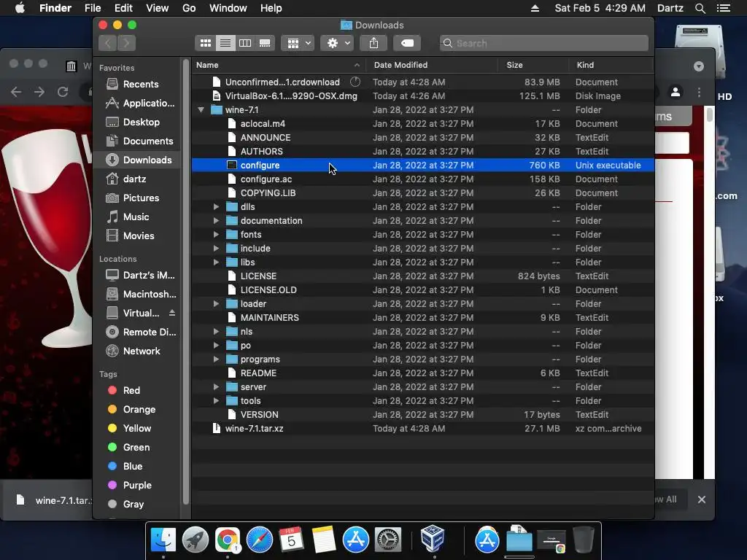
Task: Expand the server folder
Action: 216,387
